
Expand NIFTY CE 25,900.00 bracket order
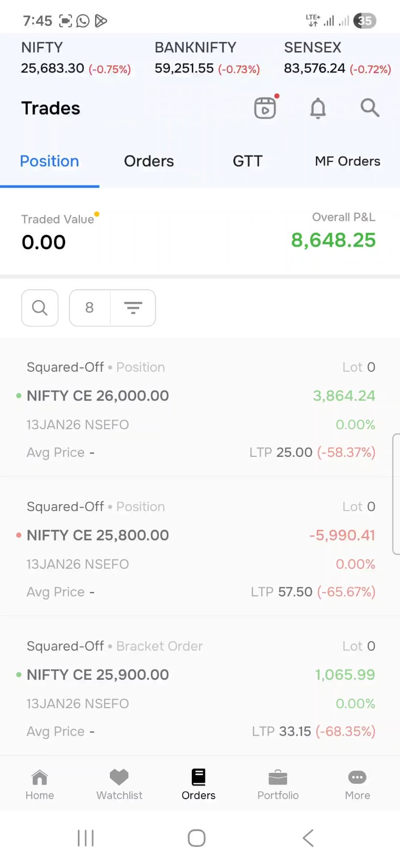pos(200,688)
